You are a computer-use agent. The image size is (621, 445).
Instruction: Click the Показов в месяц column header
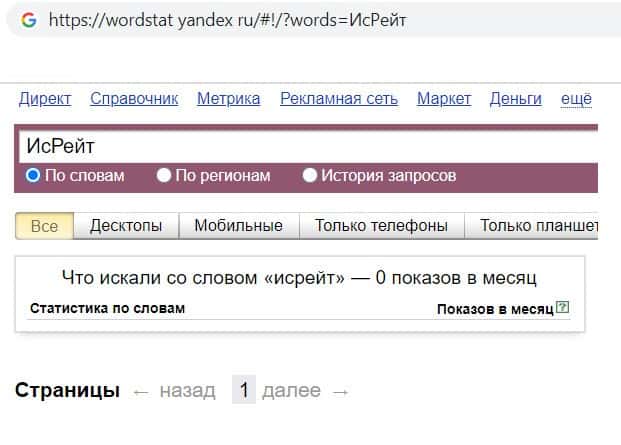point(495,309)
